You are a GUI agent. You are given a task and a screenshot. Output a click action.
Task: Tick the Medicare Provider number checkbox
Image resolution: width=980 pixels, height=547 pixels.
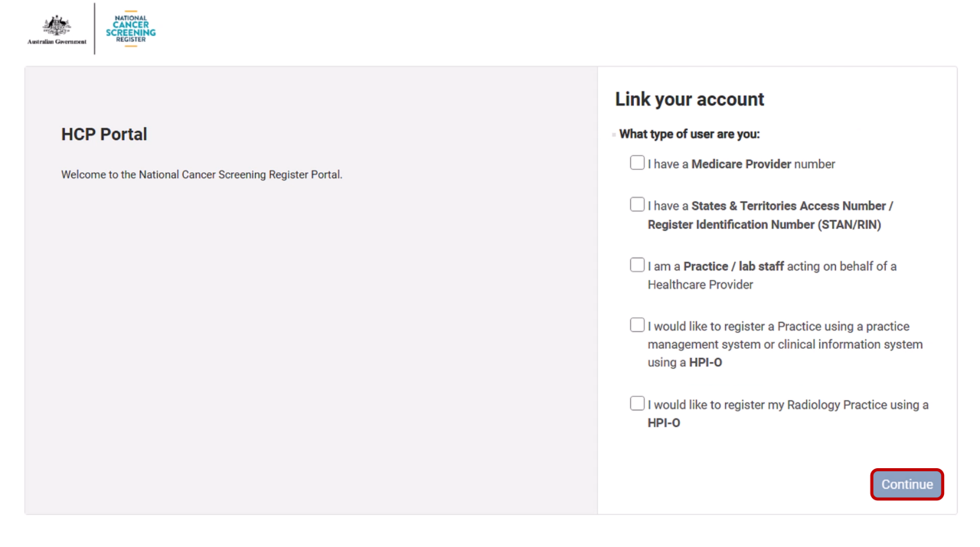637,163
